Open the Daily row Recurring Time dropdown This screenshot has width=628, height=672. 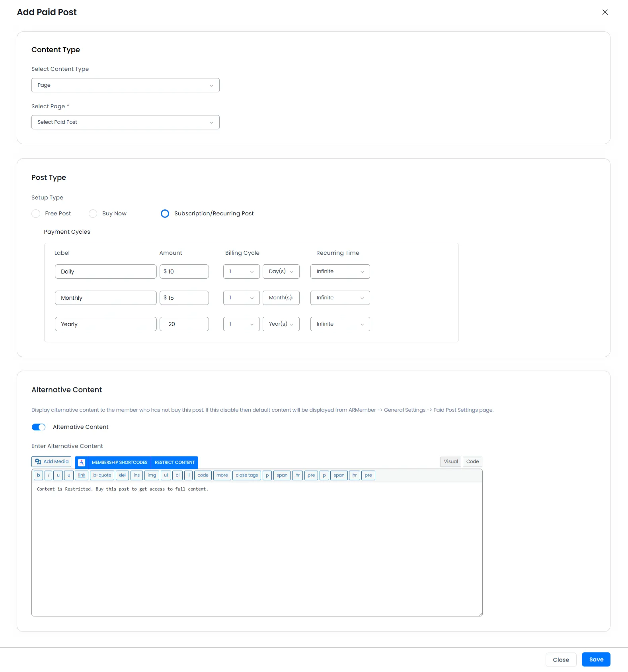tap(340, 272)
